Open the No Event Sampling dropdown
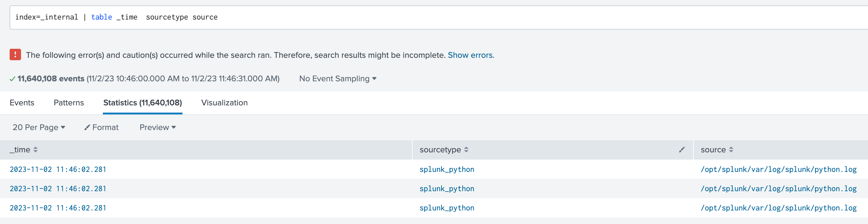 pyautogui.click(x=337, y=79)
